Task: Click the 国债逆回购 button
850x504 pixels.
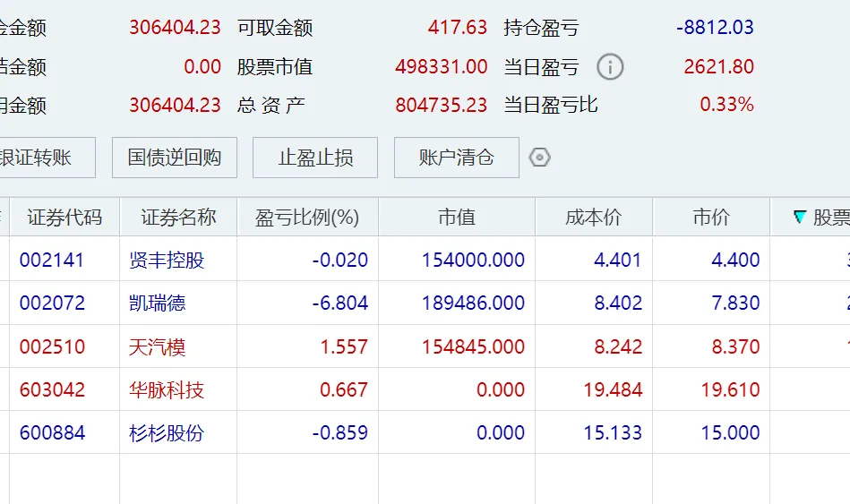Action: 174,158
